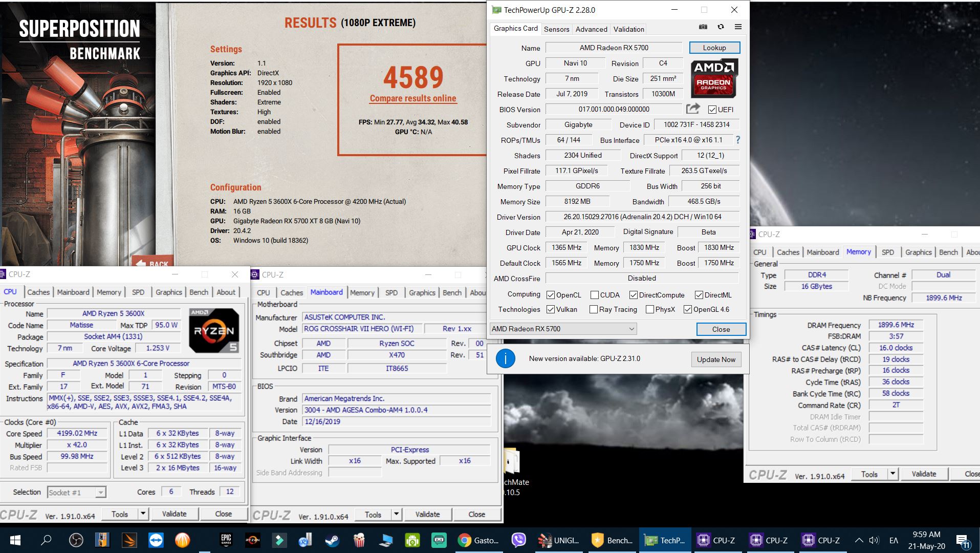This screenshot has width=980, height=553.
Task: Click the blue info icon in update notice
Action: click(x=505, y=358)
